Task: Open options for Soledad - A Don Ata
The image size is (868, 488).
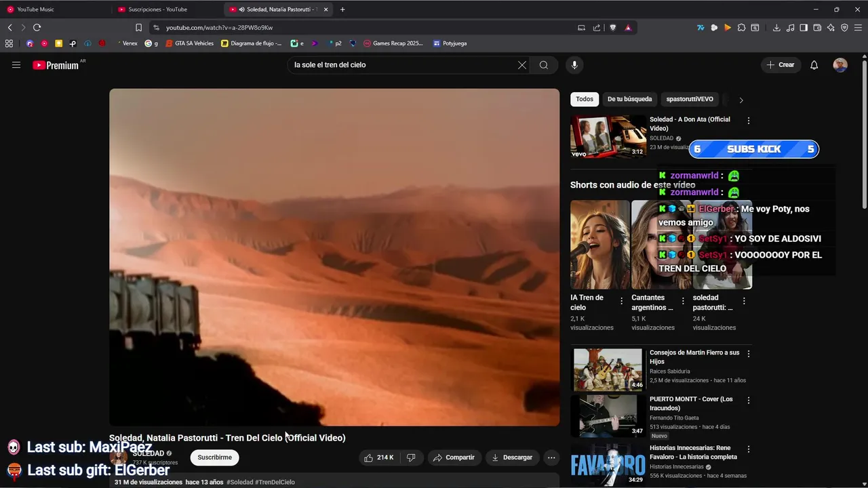Action: coord(749,121)
